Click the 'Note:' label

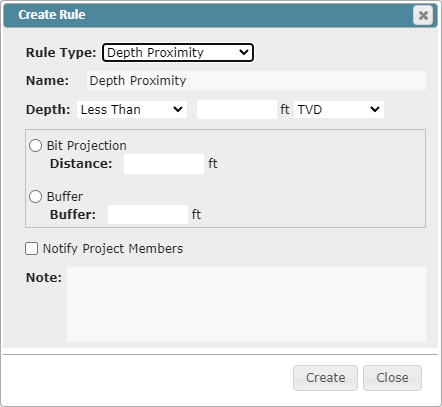pyautogui.click(x=44, y=277)
